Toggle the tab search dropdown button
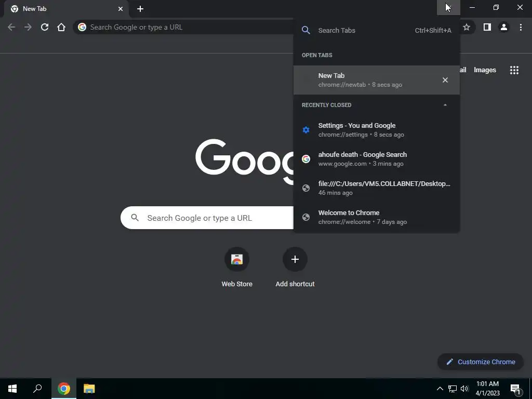Screen dimensions: 532x399 [x=448, y=7]
